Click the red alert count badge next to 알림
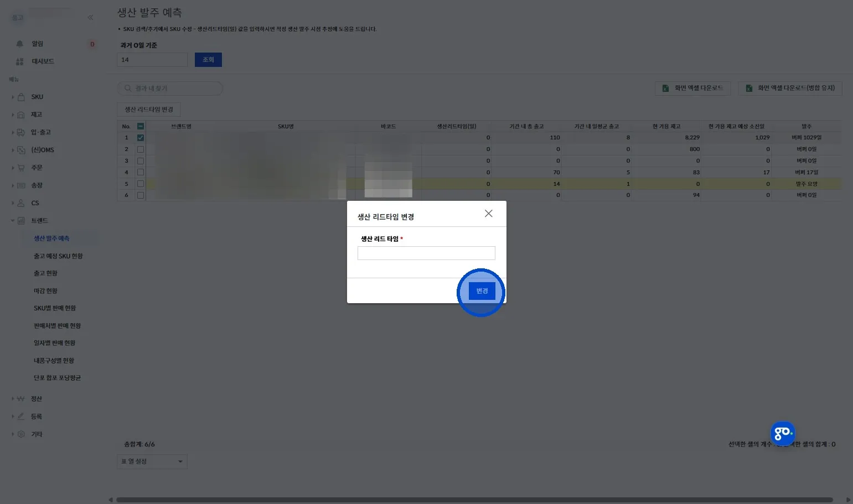Screen dimensions: 853x504 pyautogui.click(x=92, y=44)
